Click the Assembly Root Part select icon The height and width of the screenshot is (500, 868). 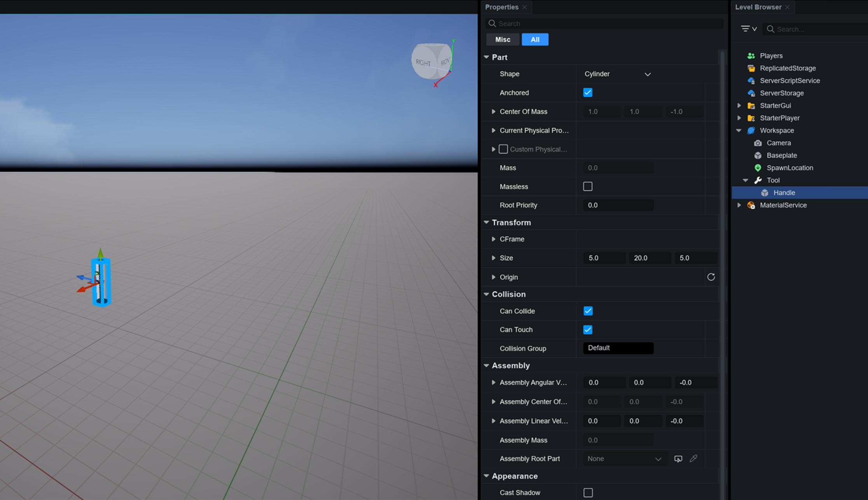[x=678, y=459]
